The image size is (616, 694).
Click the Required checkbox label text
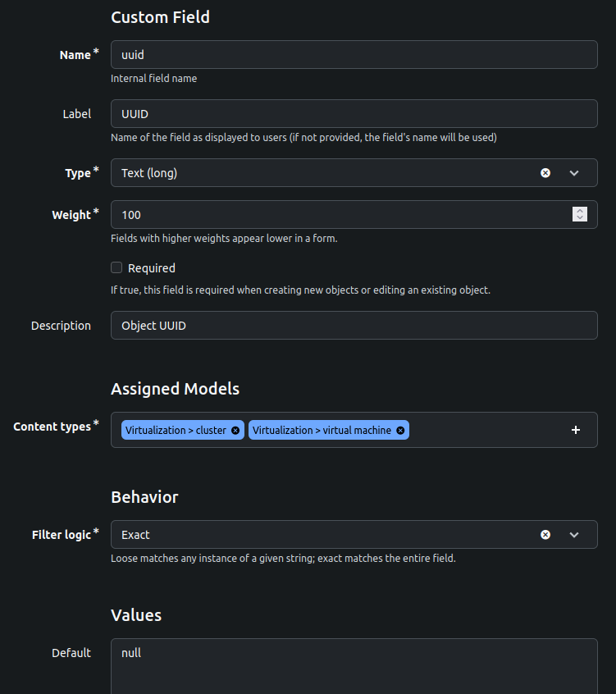tap(152, 268)
